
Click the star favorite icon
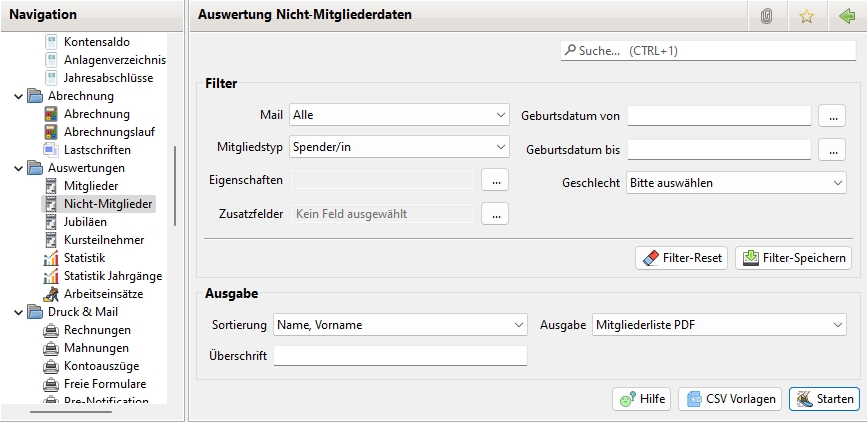806,15
